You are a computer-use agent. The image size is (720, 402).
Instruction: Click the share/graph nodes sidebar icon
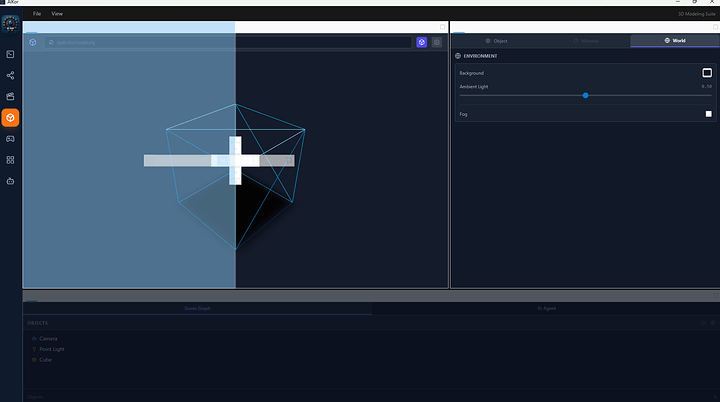[x=10, y=75]
